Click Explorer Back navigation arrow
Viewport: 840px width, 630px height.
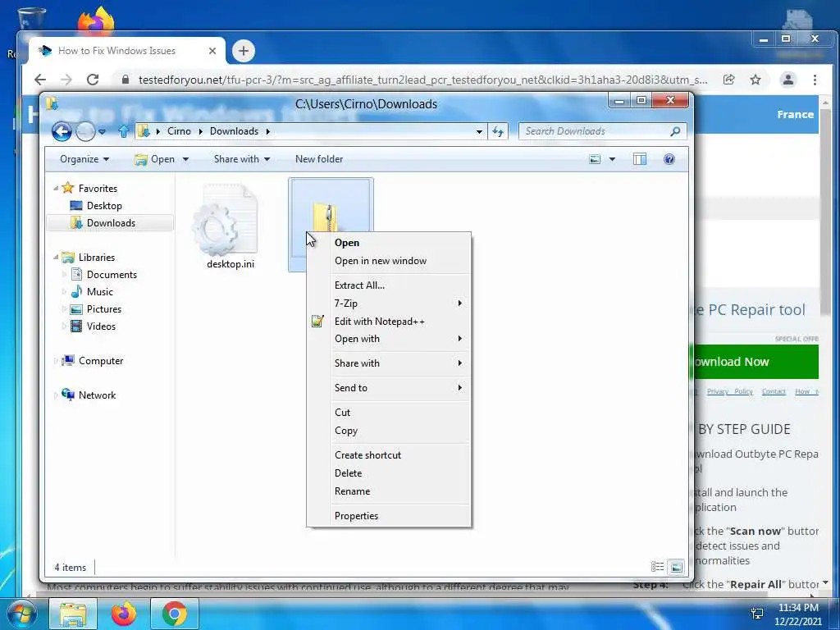click(x=62, y=131)
